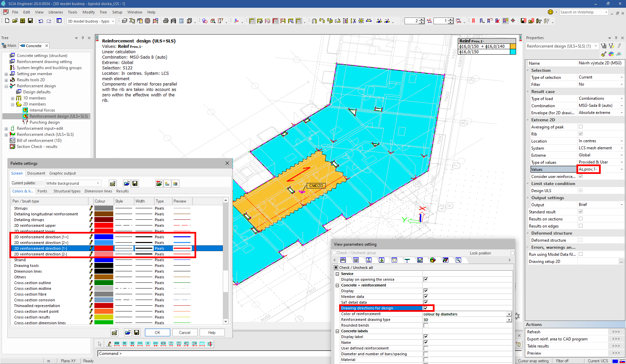Open the Color of reinforcement dropdown
The height and width of the screenshot is (364, 626).
coord(509,314)
